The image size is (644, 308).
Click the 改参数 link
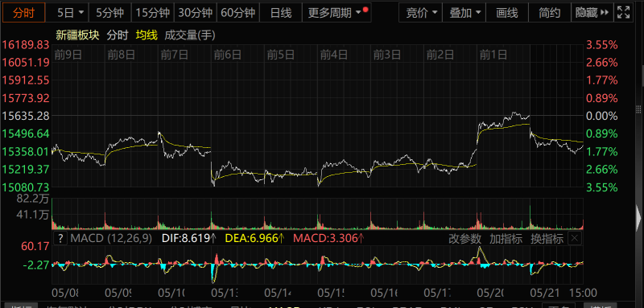(x=464, y=238)
